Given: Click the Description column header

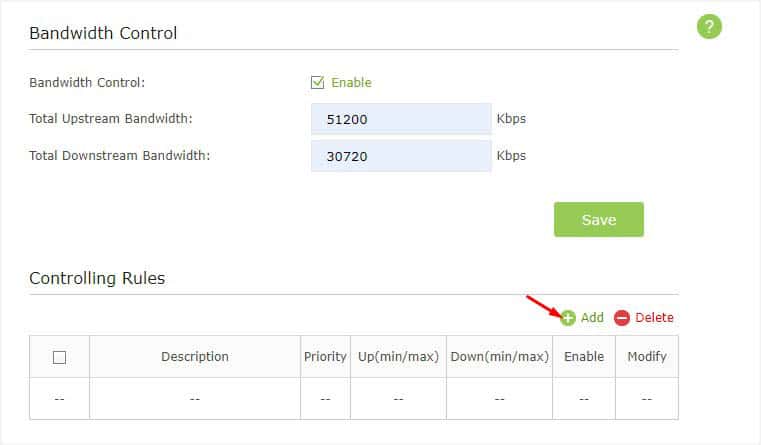Looking at the screenshot, I should (195, 356).
